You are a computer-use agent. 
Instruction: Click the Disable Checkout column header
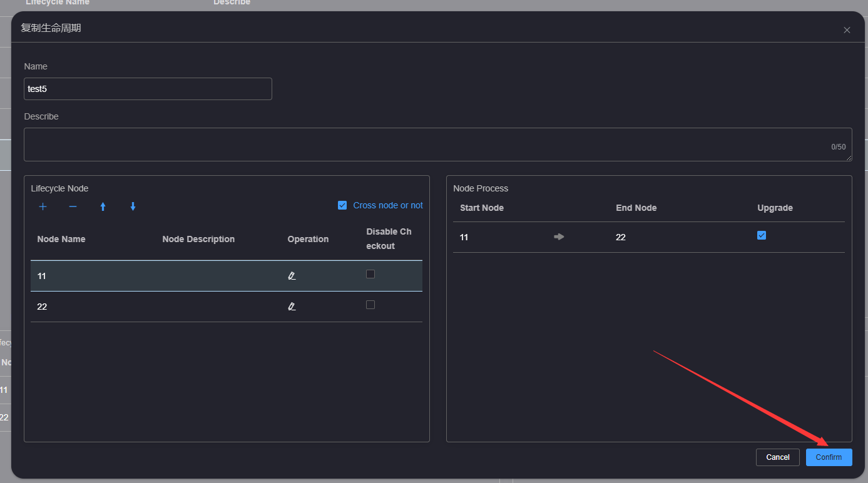389,239
